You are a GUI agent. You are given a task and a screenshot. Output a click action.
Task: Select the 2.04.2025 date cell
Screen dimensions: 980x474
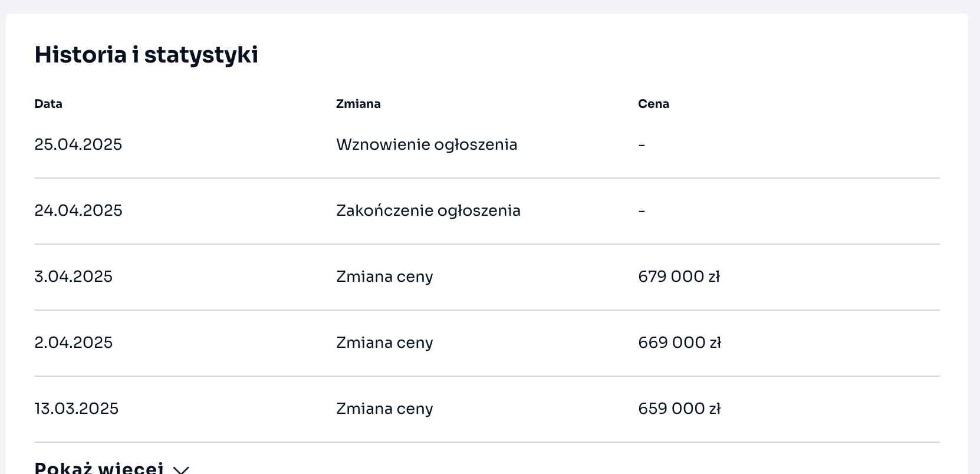pos(74,343)
